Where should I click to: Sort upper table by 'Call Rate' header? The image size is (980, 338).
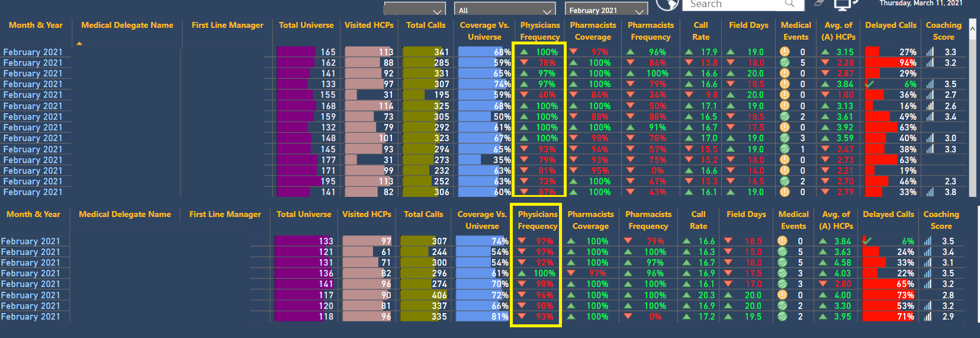click(x=701, y=31)
